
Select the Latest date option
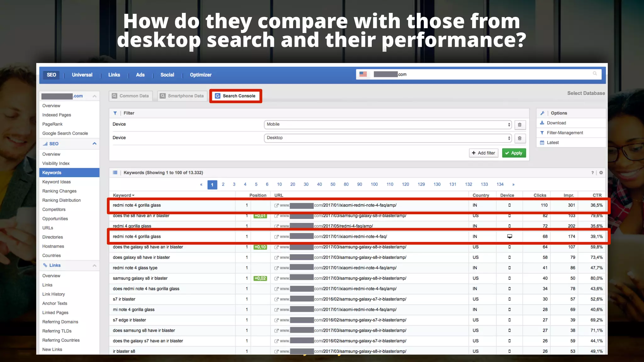click(552, 142)
